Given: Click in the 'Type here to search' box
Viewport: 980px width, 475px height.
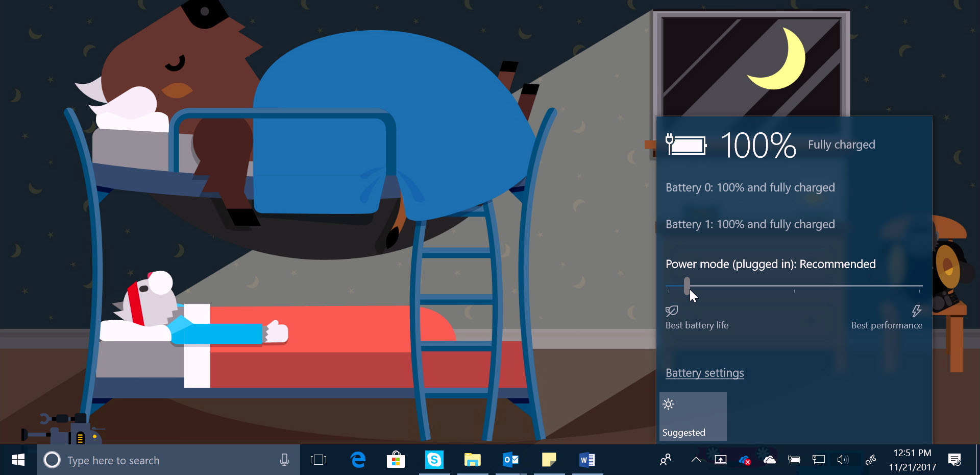Looking at the screenshot, I should (168, 460).
